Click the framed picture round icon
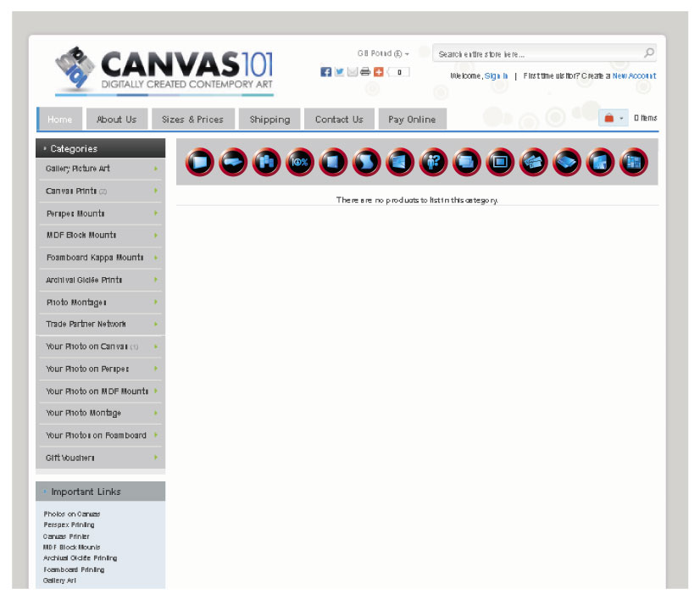This screenshot has height=600, width=700. point(499,161)
